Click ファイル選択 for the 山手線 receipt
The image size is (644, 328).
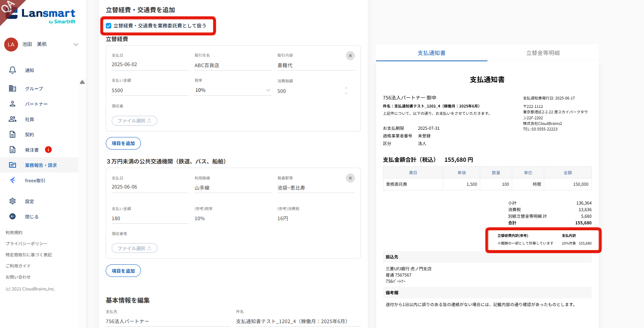[x=134, y=248]
